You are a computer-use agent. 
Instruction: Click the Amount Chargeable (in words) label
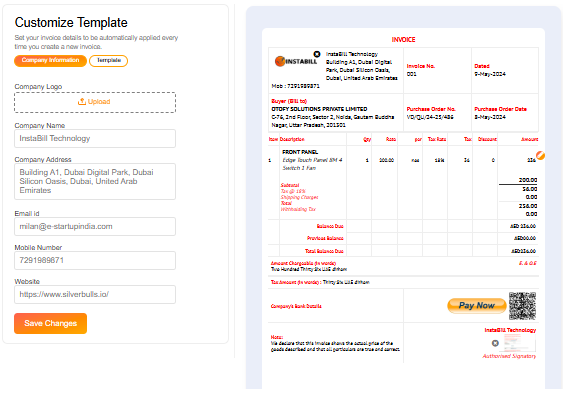303,263
